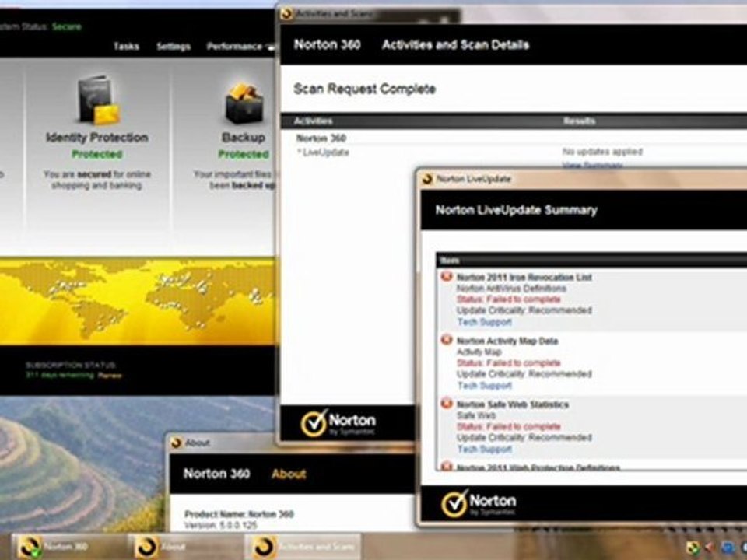
Task: Click error icon beside Norton 2011 Web Protection Definitions
Action: pos(447,466)
